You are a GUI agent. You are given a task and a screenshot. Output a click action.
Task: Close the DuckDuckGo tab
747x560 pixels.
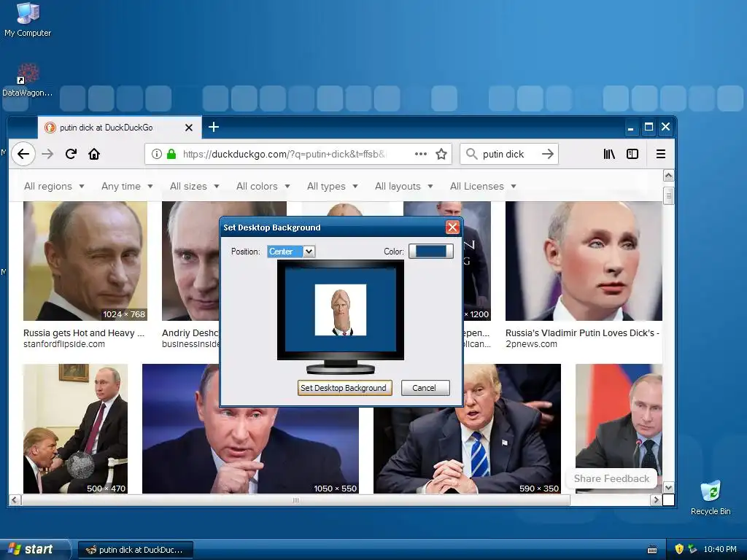coord(189,128)
